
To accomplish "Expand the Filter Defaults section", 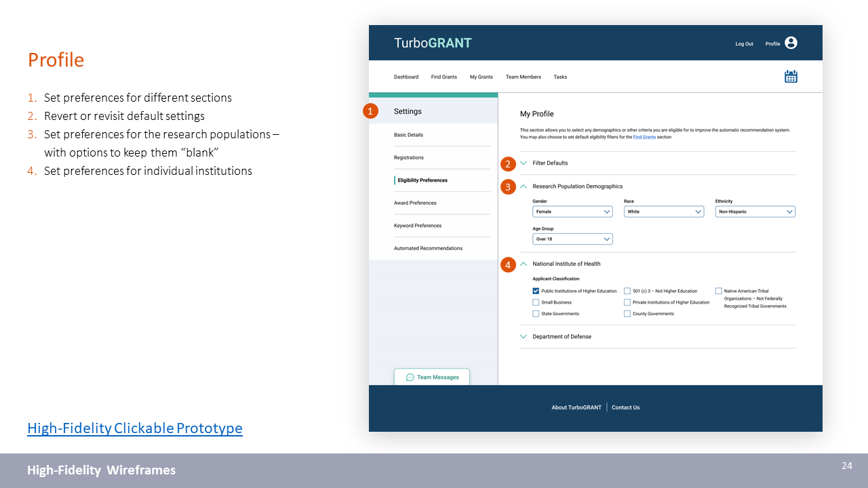I will [x=524, y=163].
